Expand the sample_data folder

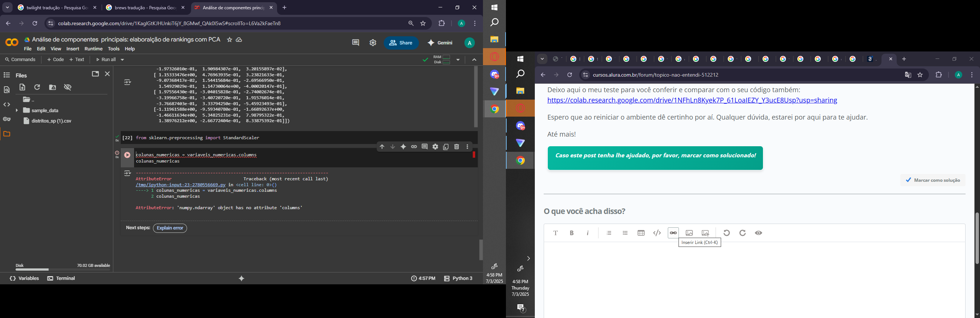[17, 111]
